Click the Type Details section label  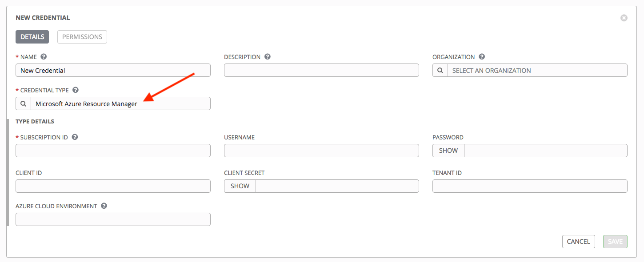35,121
